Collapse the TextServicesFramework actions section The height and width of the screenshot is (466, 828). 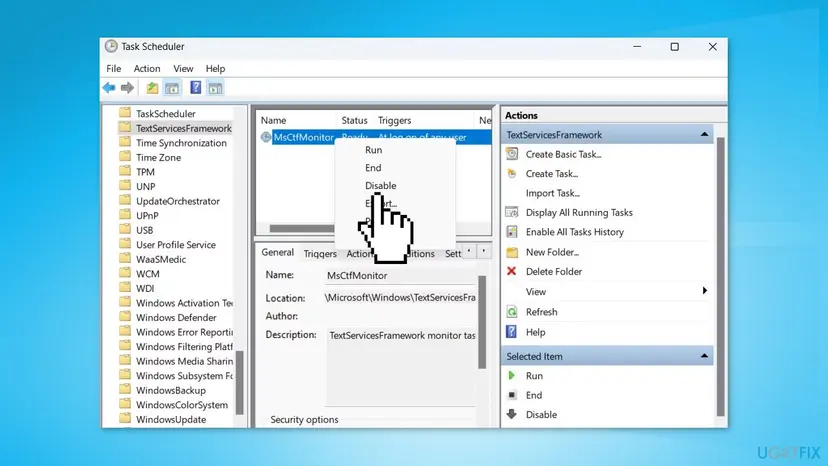click(x=704, y=135)
